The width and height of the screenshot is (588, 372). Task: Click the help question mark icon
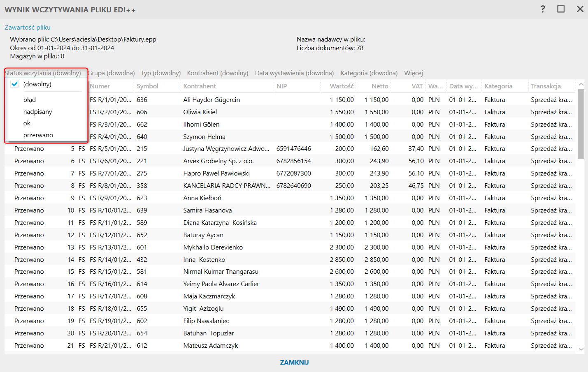coord(543,9)
